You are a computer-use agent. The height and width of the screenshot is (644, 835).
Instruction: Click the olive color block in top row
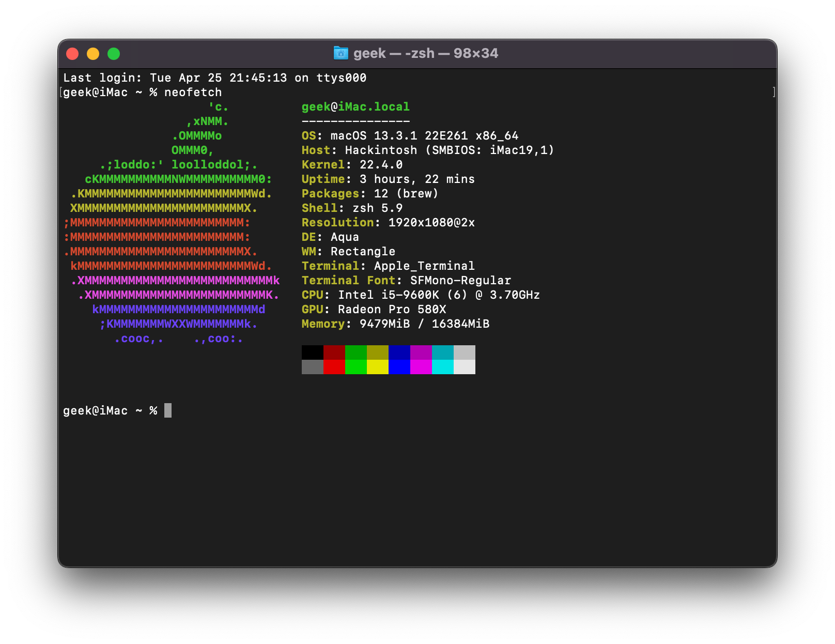[378, 352]
